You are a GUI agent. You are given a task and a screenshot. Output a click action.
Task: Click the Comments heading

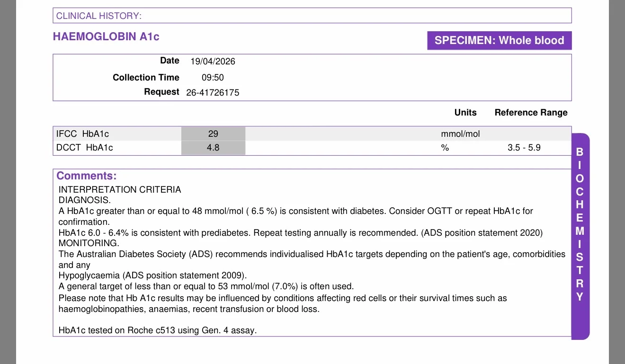click(86, 176)
